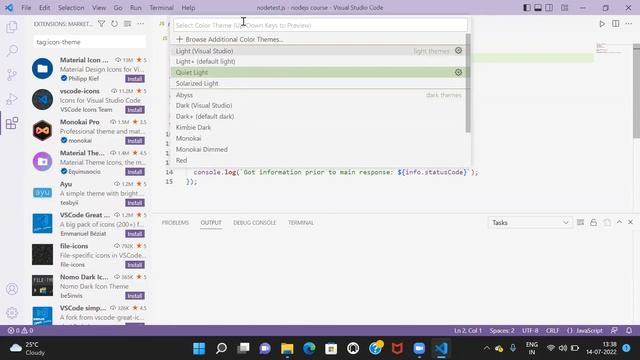Image resolution: width=640 pixels, height=360 pixels.
Task: Open the Edit menu
Action: (x=44, y=8)
